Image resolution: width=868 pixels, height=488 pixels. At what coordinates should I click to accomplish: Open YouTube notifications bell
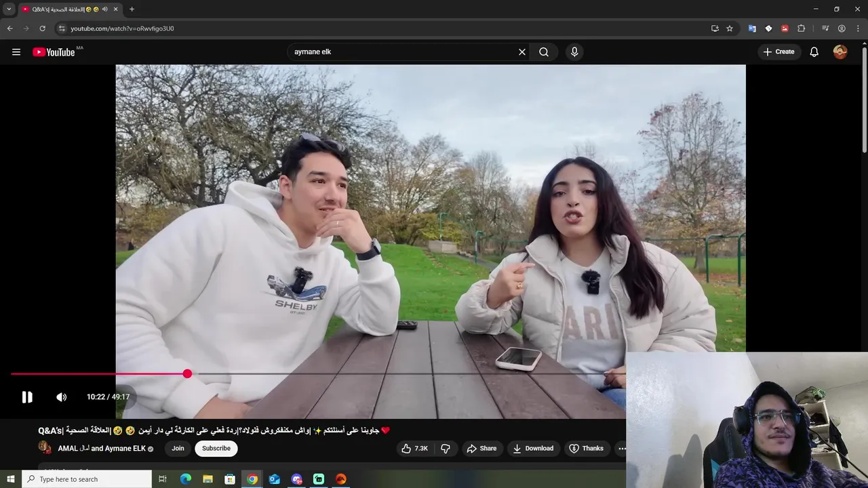click(x=814, y=52)
